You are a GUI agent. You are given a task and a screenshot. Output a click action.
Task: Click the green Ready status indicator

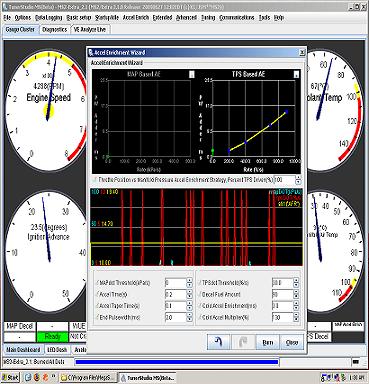click(52, 337)
